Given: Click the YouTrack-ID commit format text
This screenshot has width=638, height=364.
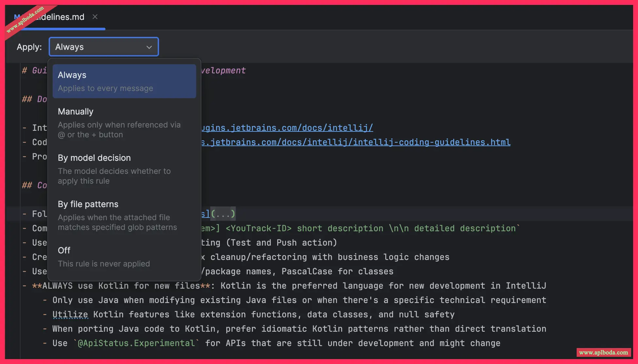Looking at the screenshot, I should 259,229.
